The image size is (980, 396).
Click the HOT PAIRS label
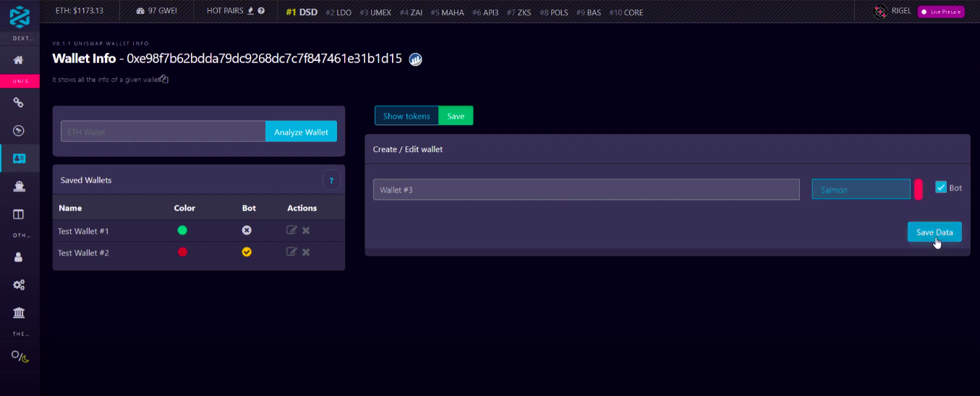[x=225, y=11]
